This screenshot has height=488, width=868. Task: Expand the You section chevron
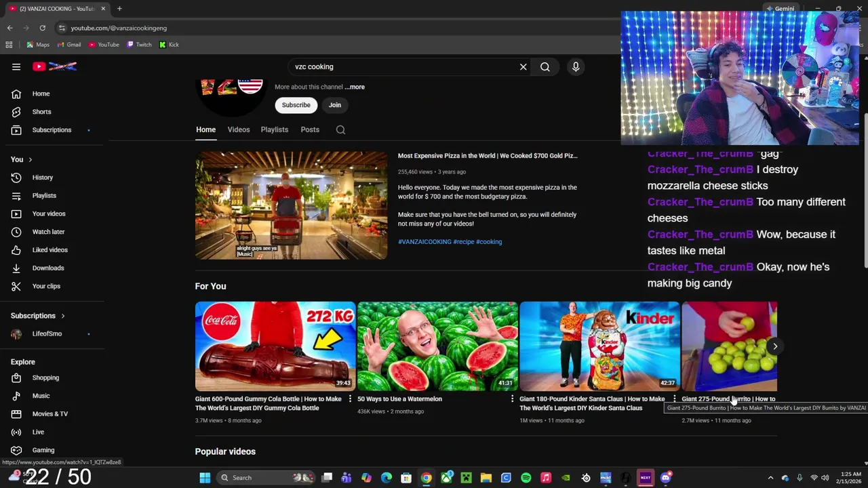[x=30, y=159]
